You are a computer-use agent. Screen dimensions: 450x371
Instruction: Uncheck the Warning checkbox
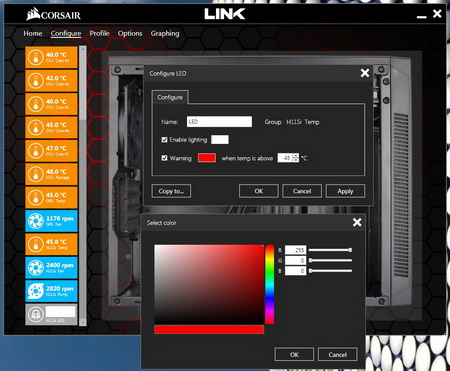(x=164, y=158)
